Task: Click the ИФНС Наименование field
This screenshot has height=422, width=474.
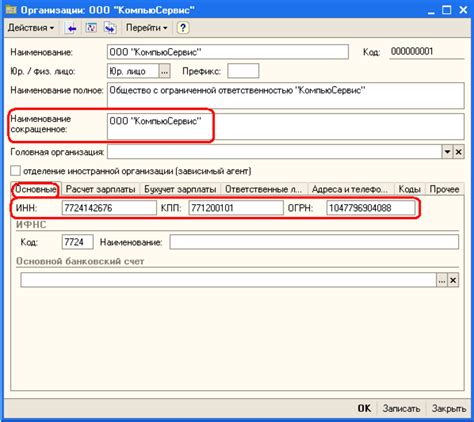Action: pyautogui.click(x=314, y=242)
